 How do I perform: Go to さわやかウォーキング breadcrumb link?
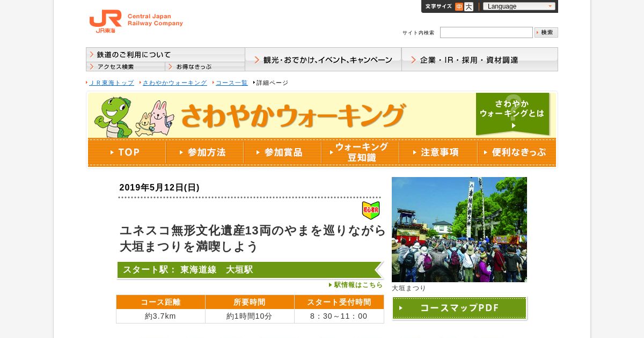click(174, 83)
